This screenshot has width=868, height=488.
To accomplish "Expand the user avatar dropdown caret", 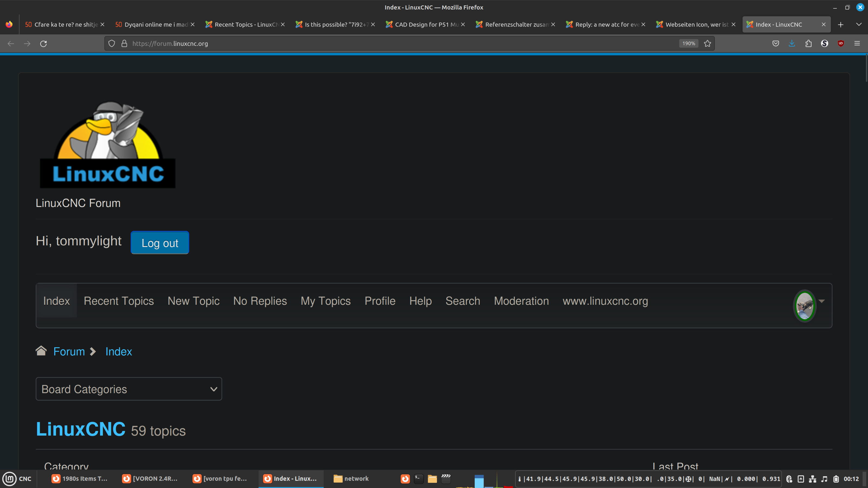I will tap(822, 301).
